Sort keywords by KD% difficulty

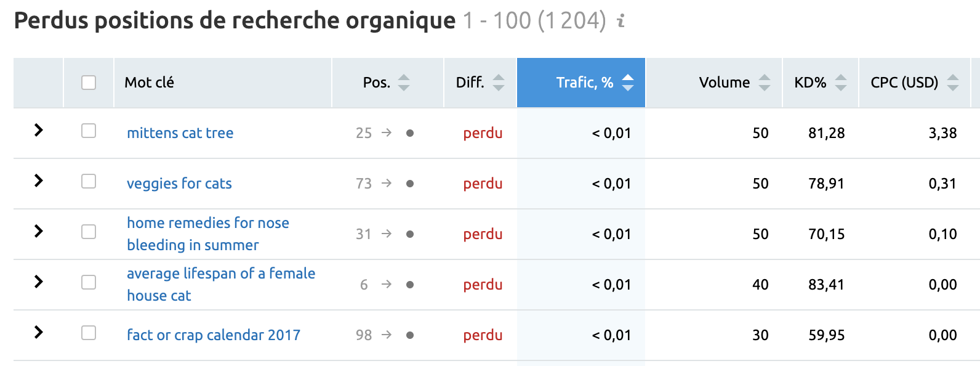click(x=841, y=81)
